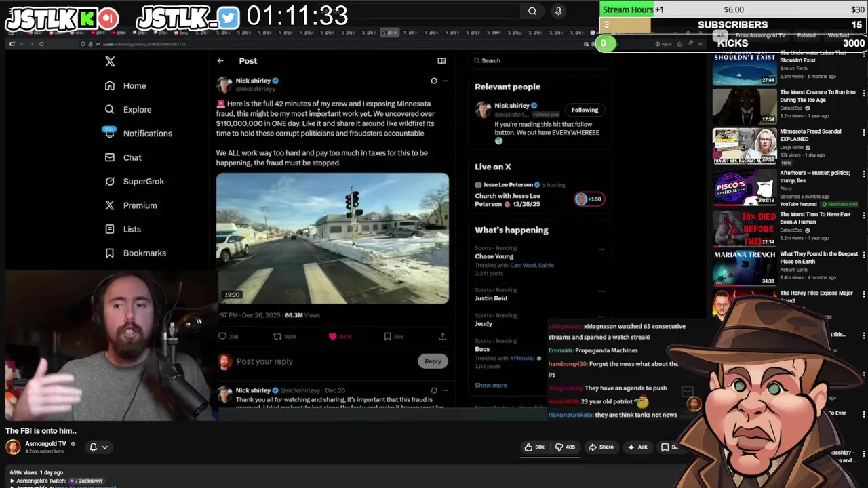Click the repost icon showing 168K
Screen dimensions: 868x488
277,336
